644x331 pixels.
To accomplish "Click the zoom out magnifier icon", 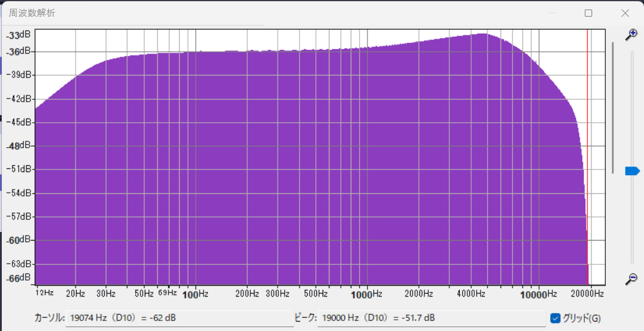I will (632, 278).
